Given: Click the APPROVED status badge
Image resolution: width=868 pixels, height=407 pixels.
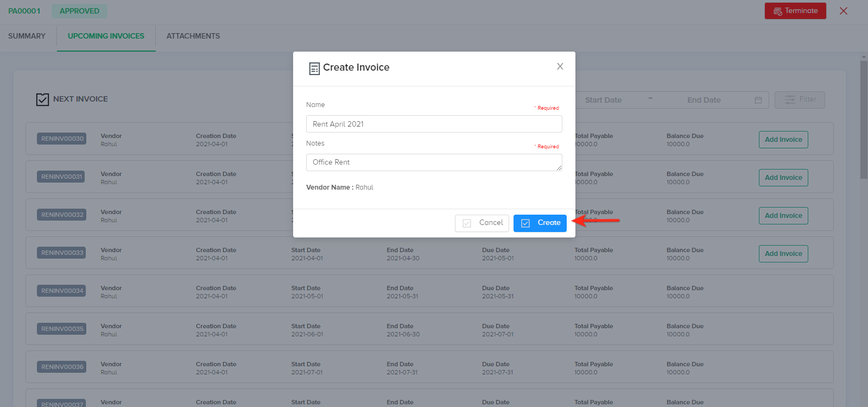Looking at the screenshot, I should click(x=79, y=11).
